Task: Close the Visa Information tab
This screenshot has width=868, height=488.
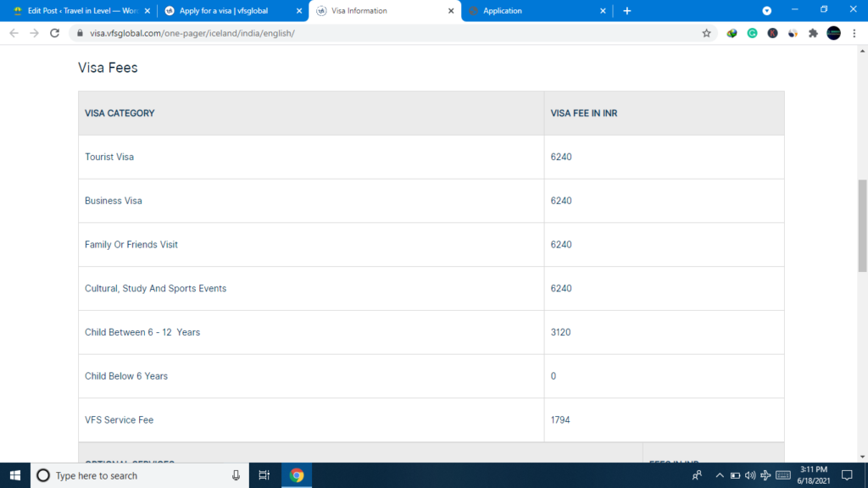Action: [x=451, y=10]
